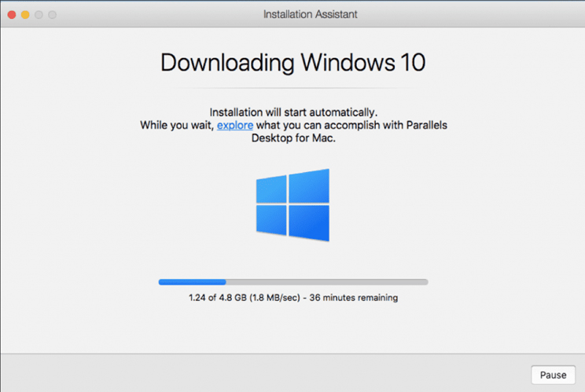Click the bottom-right pane of Windows logo
Viewport: 585px width, 392px height.
pos(309,223)
